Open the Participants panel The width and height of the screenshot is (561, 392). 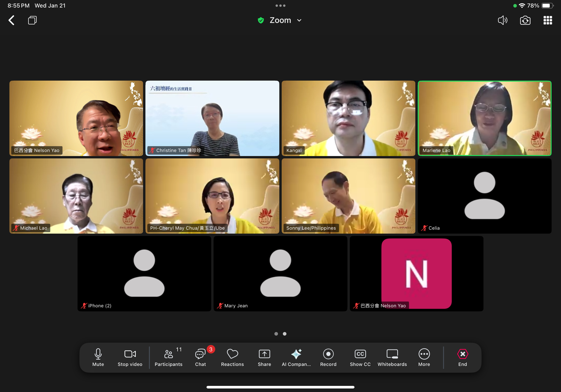click(168, 357)
